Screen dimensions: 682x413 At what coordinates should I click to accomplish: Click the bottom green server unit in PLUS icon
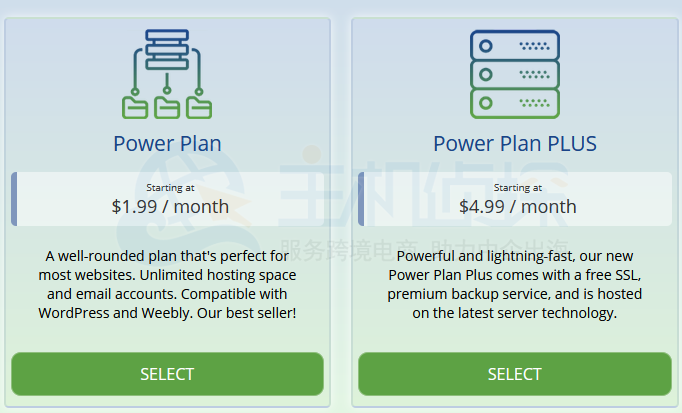[514, 103]
